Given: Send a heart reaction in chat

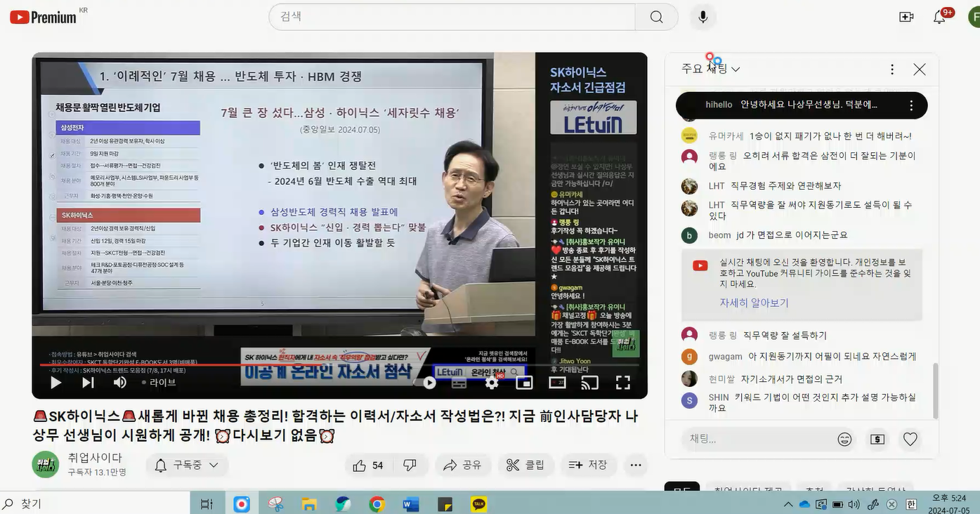Looking at the screenshot, I should click(910, 440).
